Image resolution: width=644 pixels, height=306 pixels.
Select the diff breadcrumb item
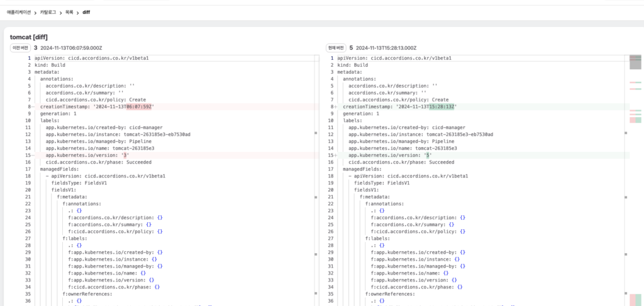click(86, 13)
